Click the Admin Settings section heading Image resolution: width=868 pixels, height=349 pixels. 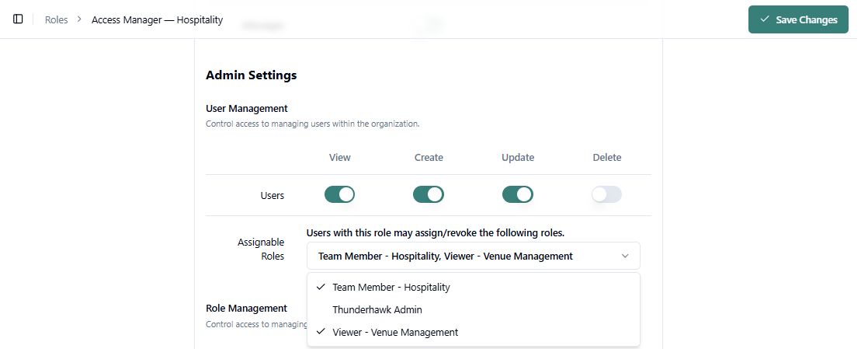[x=251, y=75]
